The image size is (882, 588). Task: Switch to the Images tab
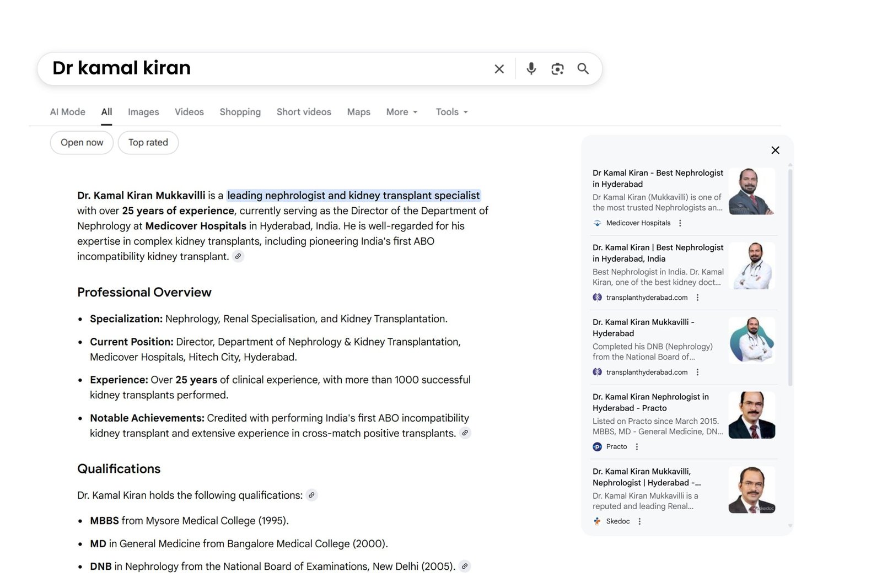[143, 112]
